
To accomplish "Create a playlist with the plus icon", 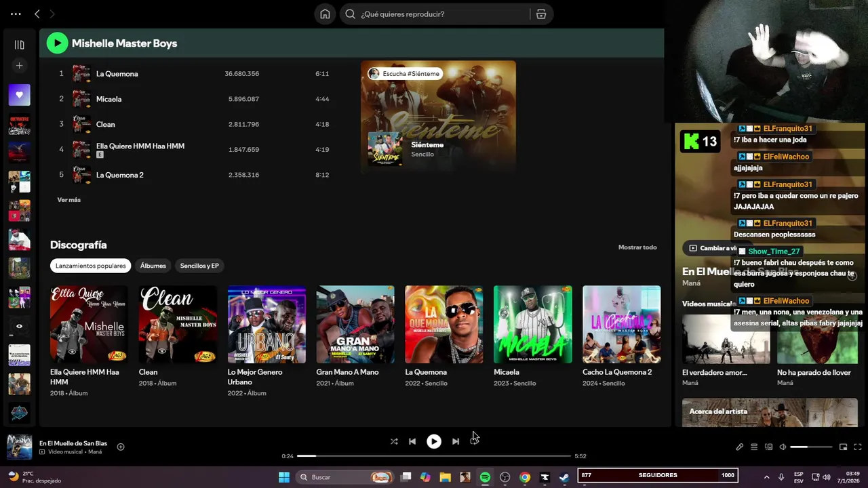I will [x=19, y=66].
